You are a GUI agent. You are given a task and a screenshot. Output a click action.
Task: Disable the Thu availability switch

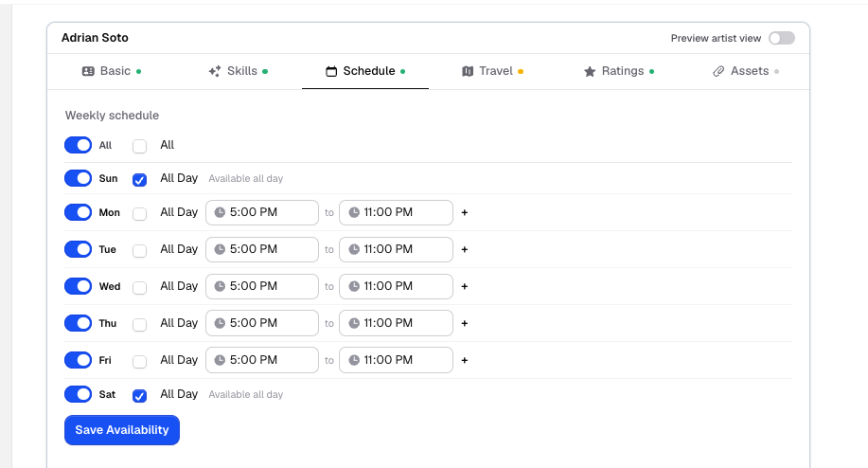[x=78, y=323]
